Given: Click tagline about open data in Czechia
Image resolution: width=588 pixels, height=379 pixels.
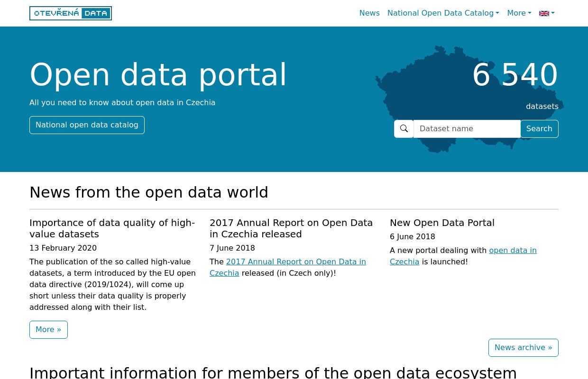Looking at the screenshot, I should pyautogui.click(x=122, y=103).
